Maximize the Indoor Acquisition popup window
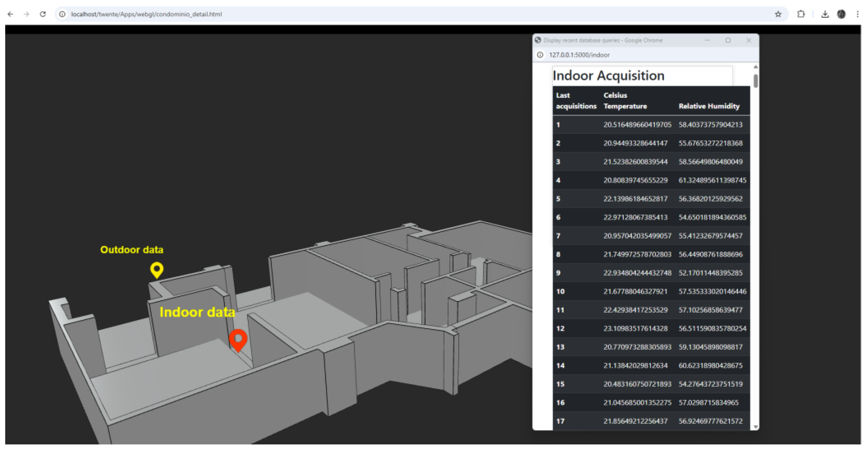This screenshot has width=868, height=451. [x=728, y=41]
